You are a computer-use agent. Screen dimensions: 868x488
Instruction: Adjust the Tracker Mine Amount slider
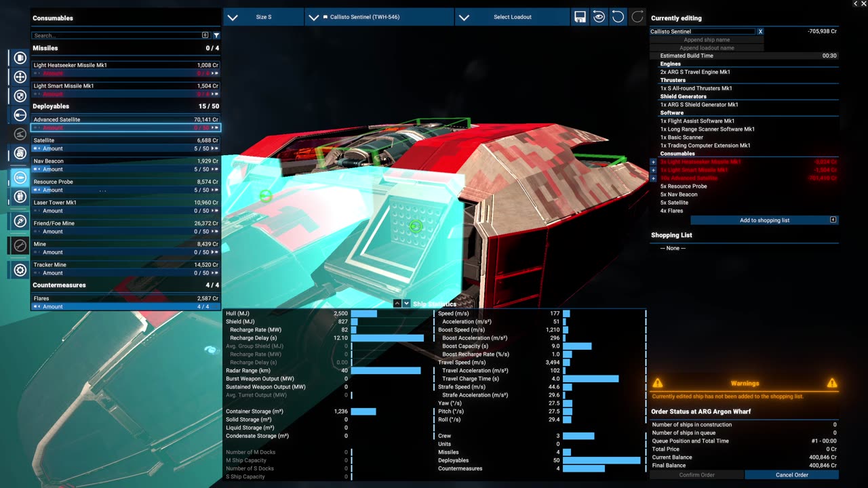125,273
